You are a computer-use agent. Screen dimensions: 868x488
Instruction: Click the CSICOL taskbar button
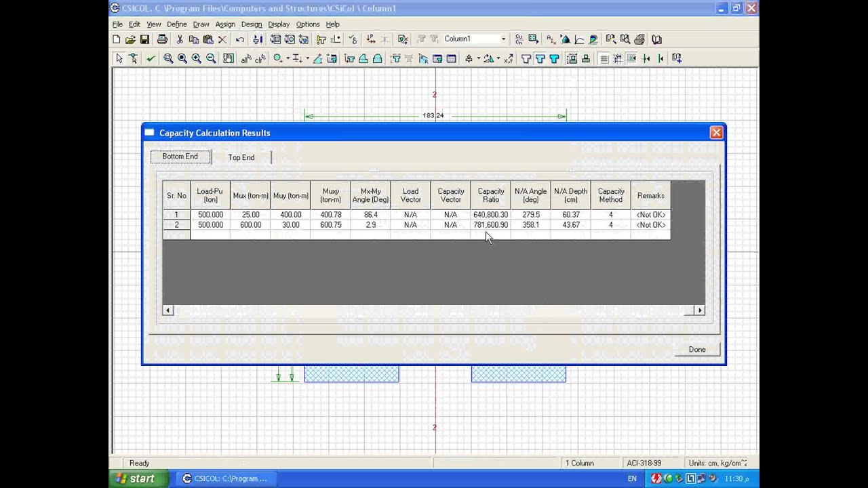click(225, 479)
